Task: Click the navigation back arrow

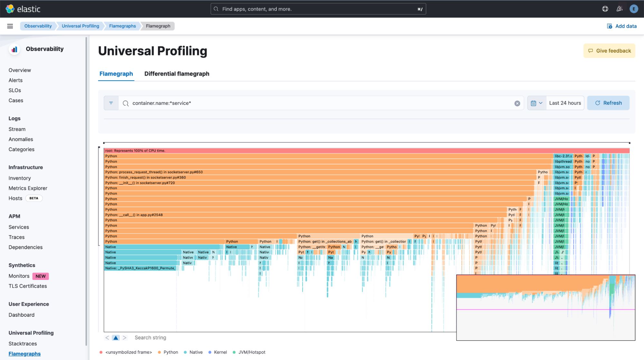Action: click(x=108, y=337)
